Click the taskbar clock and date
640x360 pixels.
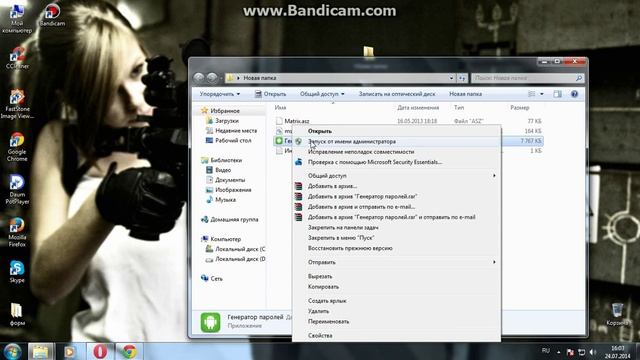(618, 352)
